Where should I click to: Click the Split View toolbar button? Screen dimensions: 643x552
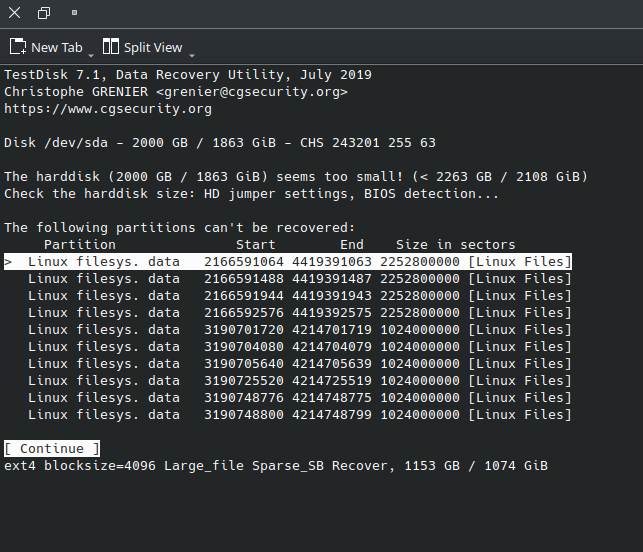tap(142, 47)
